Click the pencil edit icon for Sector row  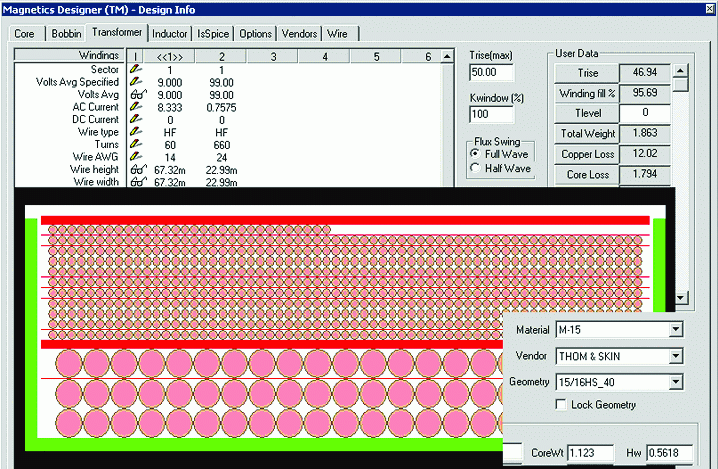[x=137, y=70]
